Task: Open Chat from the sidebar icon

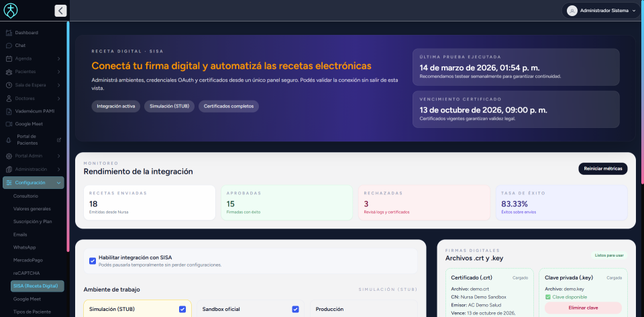Action: tap(9, 46)
